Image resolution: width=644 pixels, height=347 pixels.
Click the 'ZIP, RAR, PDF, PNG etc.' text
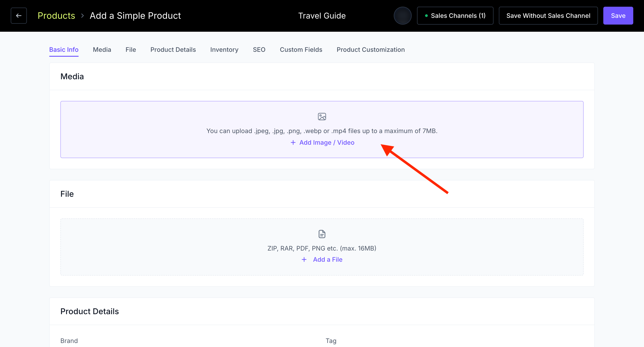(322, 248)
